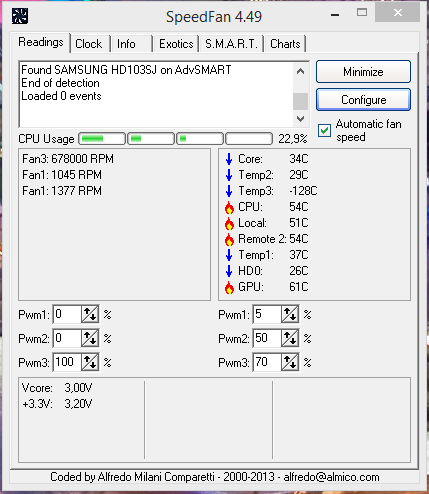Click the flame icon next to GPU

pyautogui.click(x=229, y=287)
